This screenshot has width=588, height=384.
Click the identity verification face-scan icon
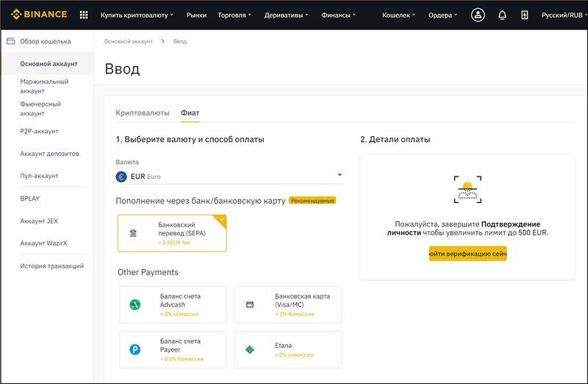(467, 190)
